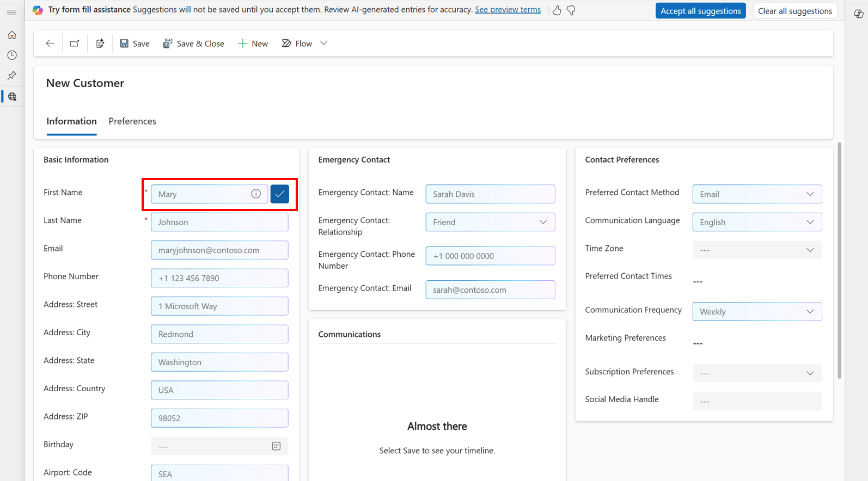Open the Time Zone dropdown
The height and width of the screenshot is (481, 868).
[x=757, y=250]
